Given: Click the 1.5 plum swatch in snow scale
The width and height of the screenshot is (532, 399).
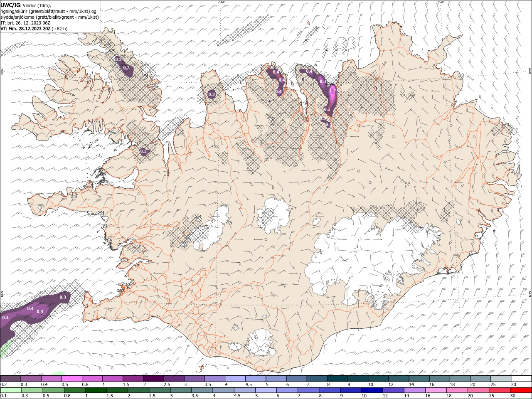Looking at the screenshot, I should coord(133,379).
